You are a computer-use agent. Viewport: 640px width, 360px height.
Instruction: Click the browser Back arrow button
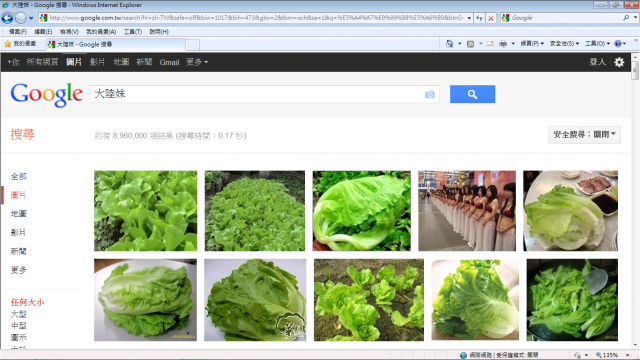pyautogui.click(x=7, y=18)
